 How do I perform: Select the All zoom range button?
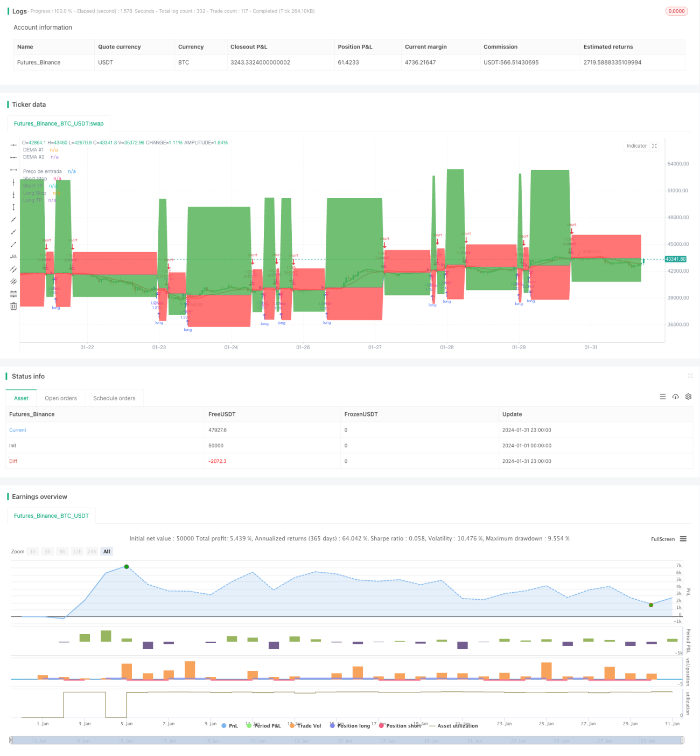point(107,551)
